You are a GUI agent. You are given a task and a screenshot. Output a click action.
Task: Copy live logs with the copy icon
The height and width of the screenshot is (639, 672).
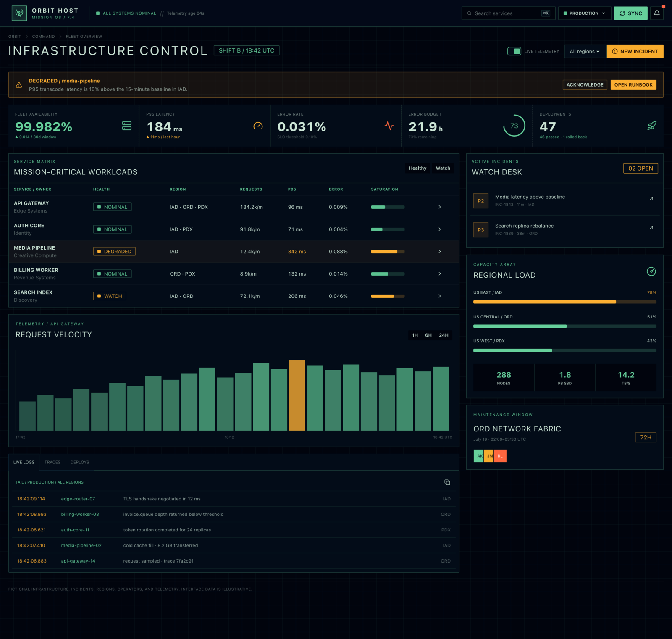[447, 482]
